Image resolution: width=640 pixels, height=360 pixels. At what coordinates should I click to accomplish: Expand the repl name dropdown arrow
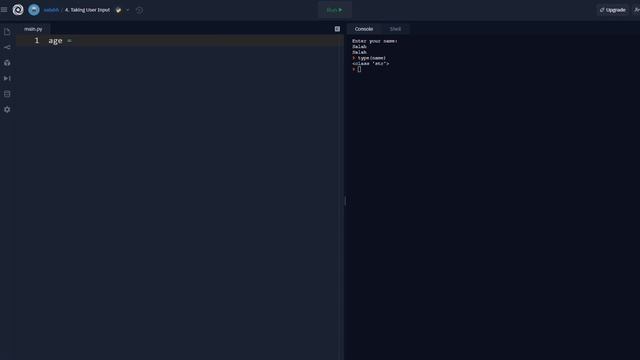128,10
